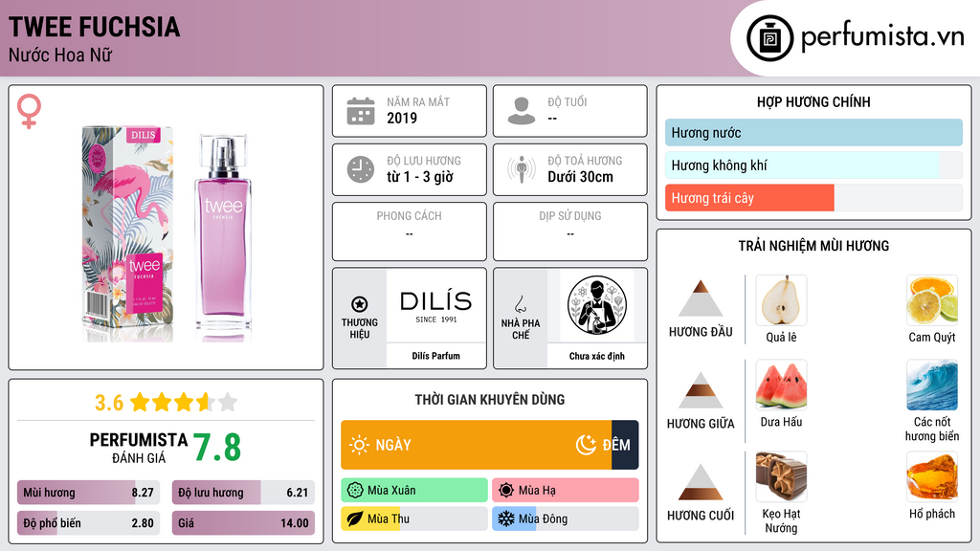Click the Giá 14.00 score bar

pyautogui.click(x=243, y=523)
